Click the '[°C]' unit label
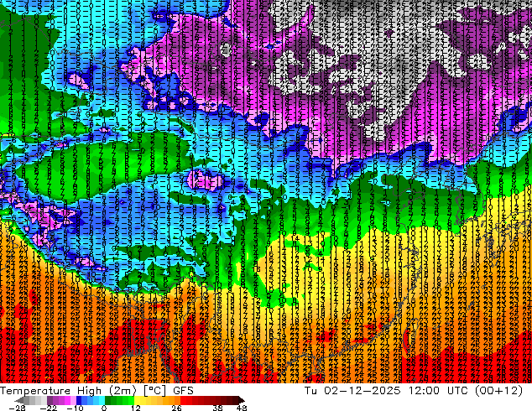The image size is (532, 411). point(154,391)
